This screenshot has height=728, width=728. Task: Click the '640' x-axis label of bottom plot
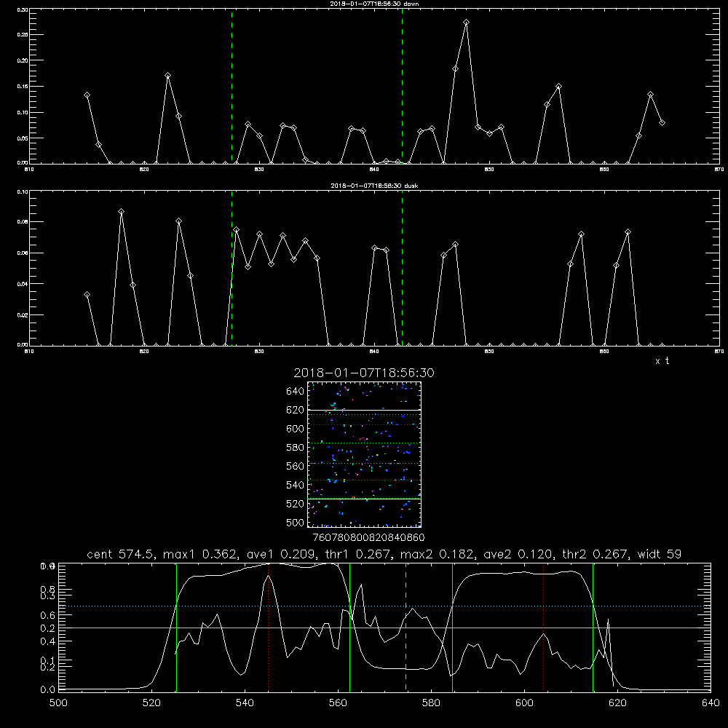tap(711, 703)
